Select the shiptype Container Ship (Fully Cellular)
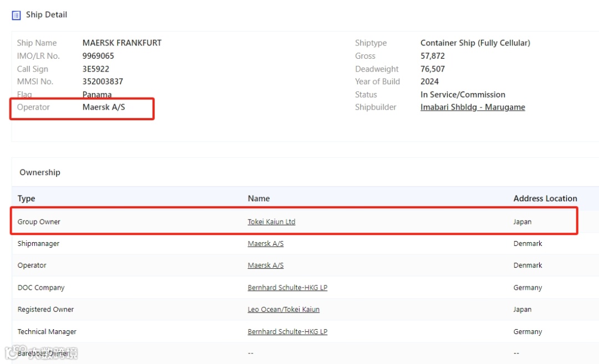599x364 pixels. point(475,43)
